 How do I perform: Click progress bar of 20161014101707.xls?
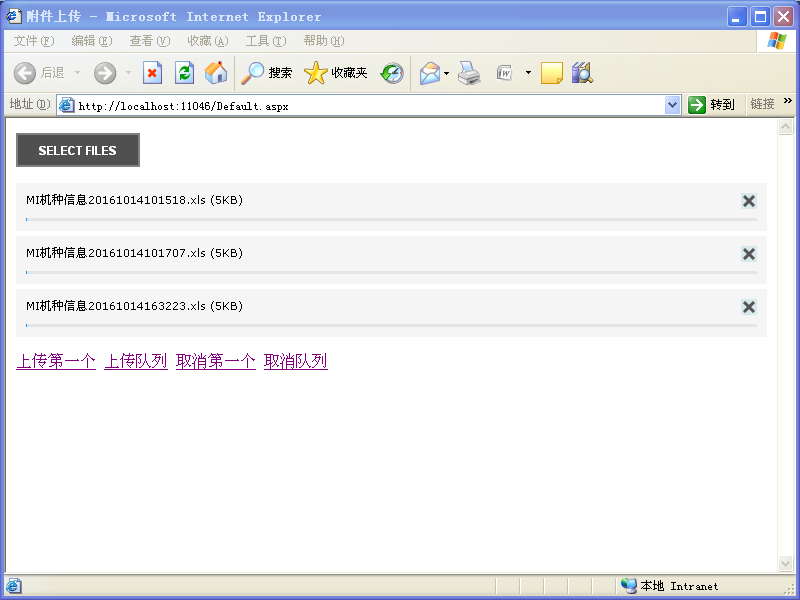[x=391, y=272]
